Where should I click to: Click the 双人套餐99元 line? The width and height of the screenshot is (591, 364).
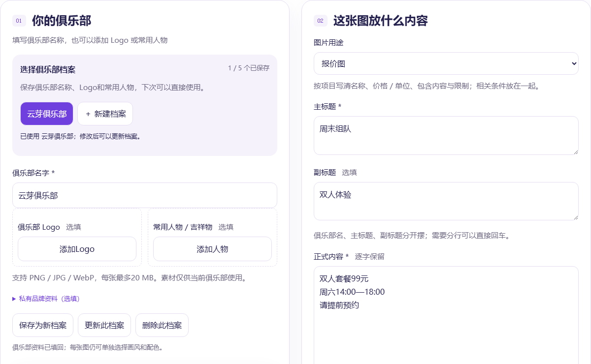pyautogui.click(x=344, y=279)
